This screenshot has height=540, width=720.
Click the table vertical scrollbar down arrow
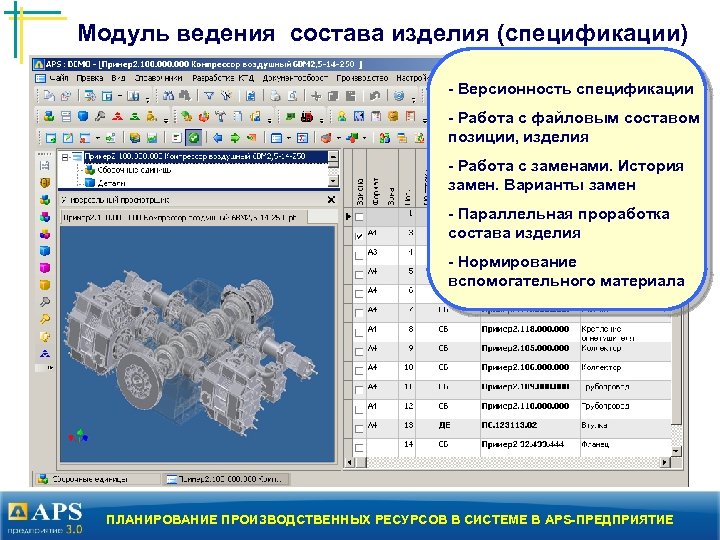tap(675, 451)
